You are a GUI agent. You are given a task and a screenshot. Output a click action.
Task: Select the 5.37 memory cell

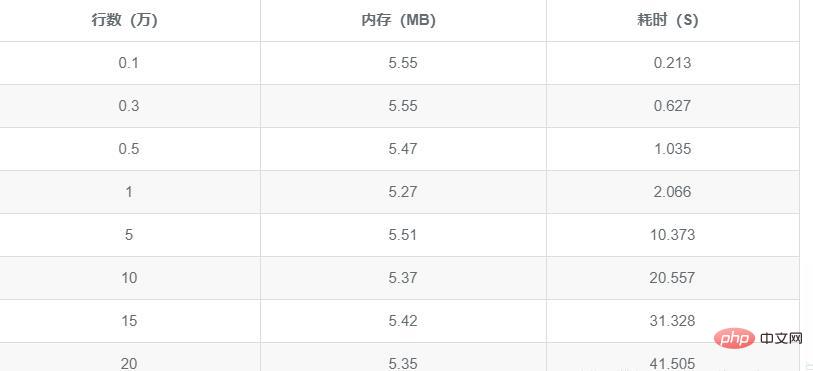pos(403,278)
